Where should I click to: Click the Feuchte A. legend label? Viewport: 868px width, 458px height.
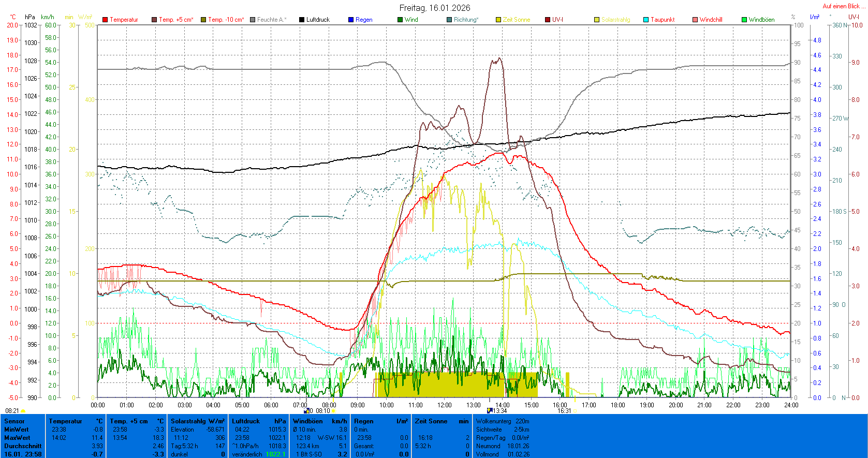pos(271,20)
